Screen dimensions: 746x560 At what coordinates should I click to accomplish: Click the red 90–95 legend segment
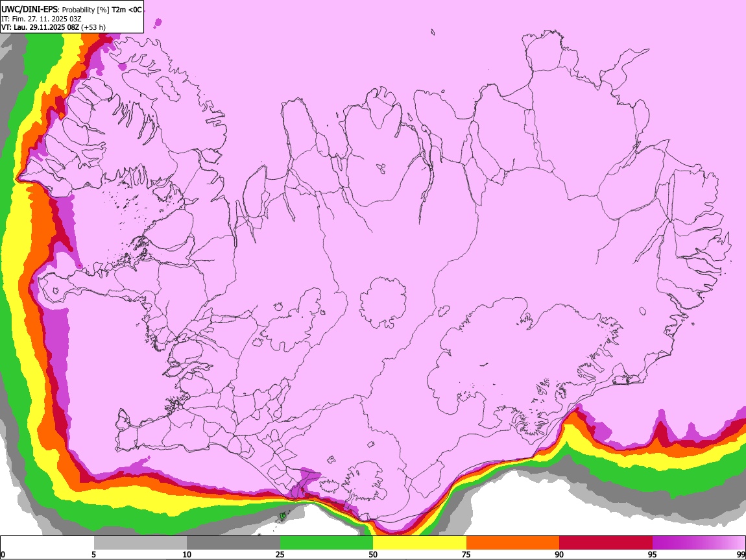click(606, 543)
